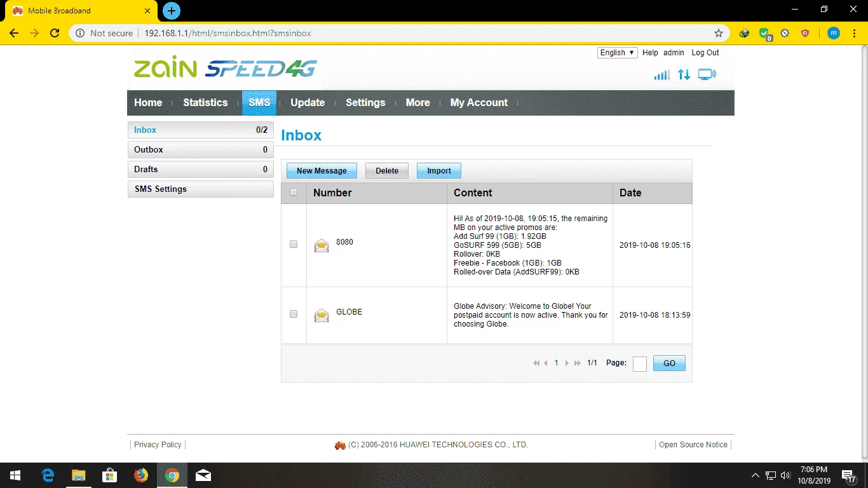Image resolution: width=868 pixels, height=488 pixels.
Task: Go to first page of inbox pagination
Action: (536, 363)
